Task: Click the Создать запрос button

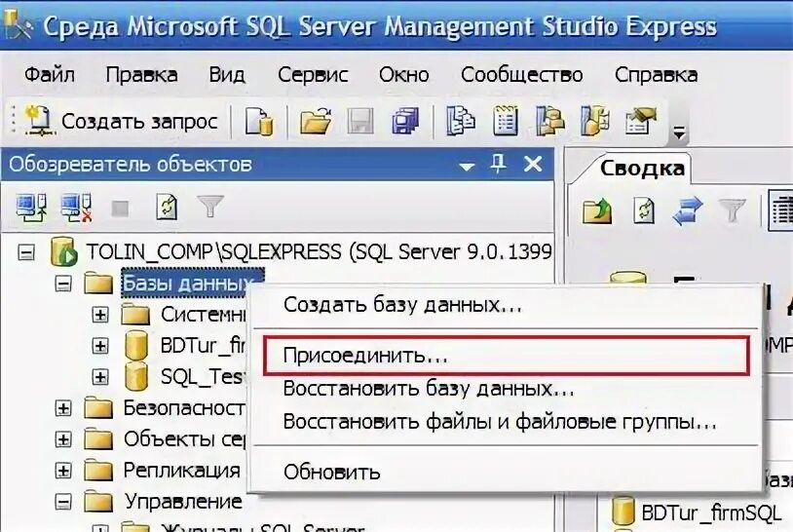Action: [x=122, y=121]
